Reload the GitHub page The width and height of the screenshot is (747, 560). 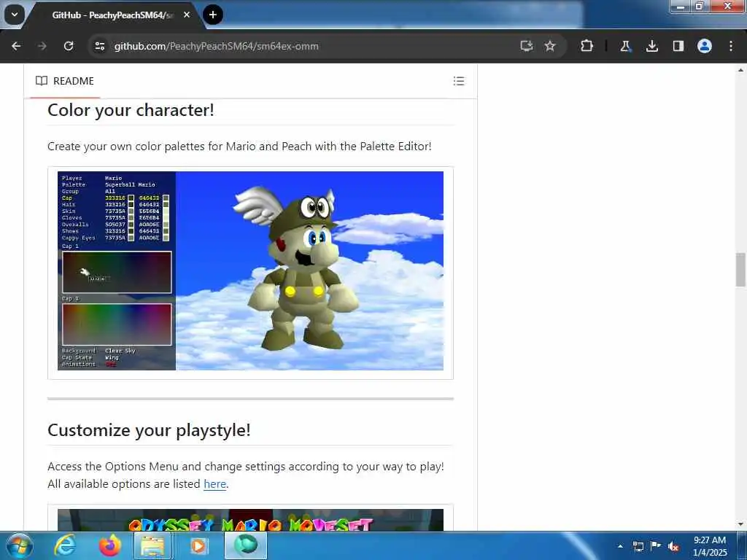tap(69, 46)
